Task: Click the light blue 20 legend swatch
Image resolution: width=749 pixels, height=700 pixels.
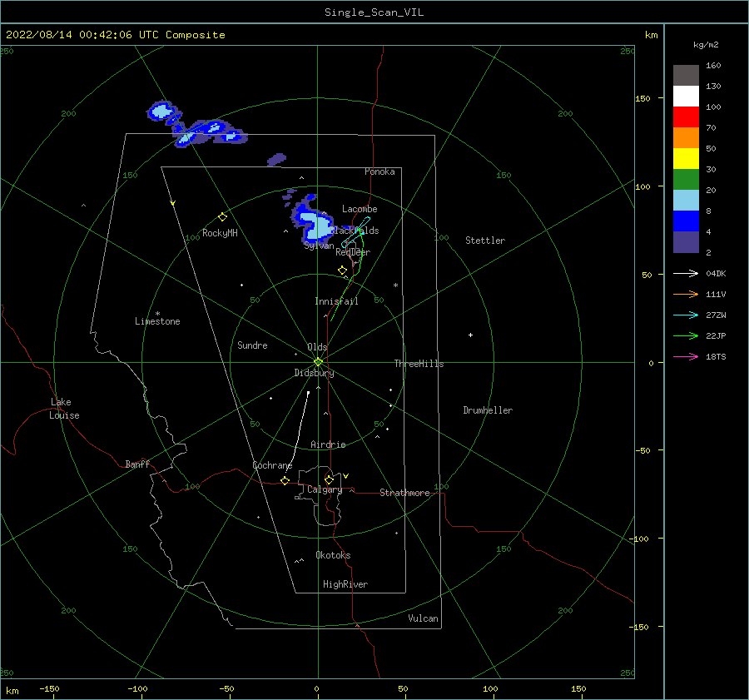Action: (x=686, y=200)
